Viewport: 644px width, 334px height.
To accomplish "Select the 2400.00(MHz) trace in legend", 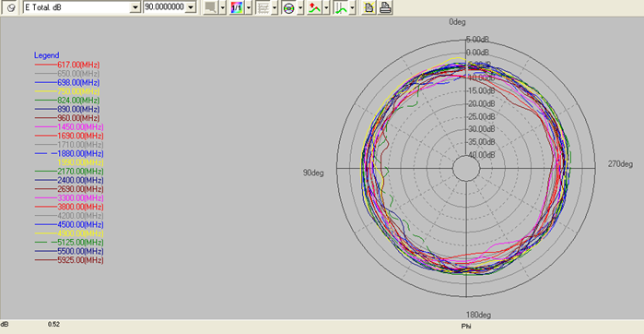I will pos(69,180).
